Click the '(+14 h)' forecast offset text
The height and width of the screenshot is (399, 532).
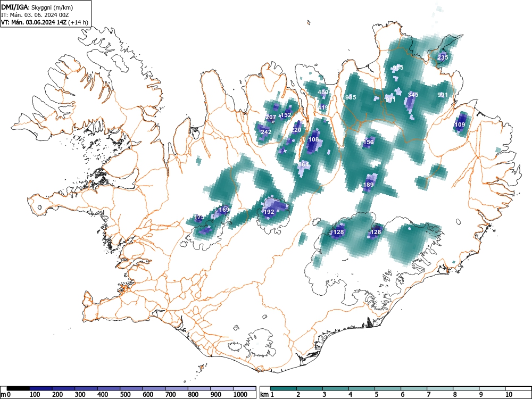coord(78,22)
